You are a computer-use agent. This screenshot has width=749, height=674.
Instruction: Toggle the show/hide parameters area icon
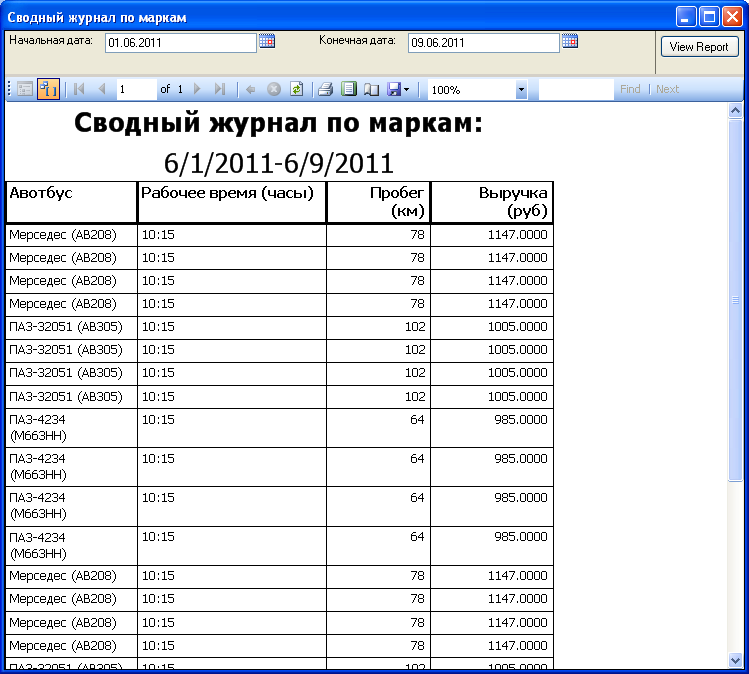tap(48, 89)
